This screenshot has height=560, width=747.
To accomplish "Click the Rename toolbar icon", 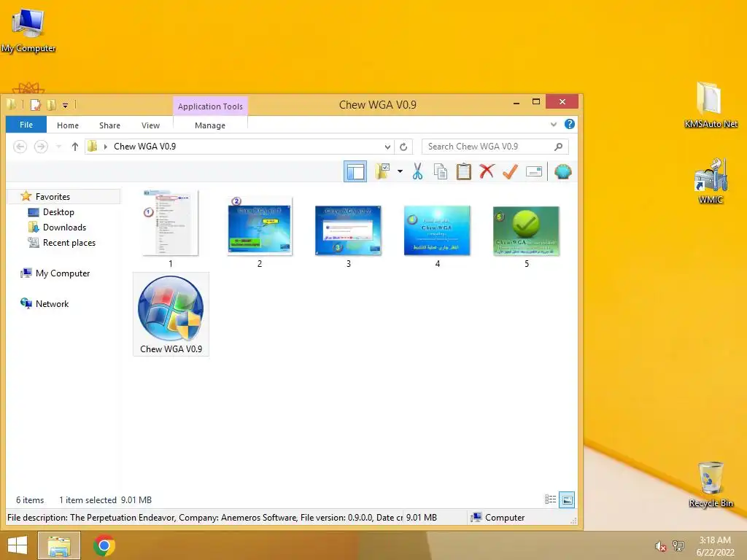I will (x=534, y=171).
